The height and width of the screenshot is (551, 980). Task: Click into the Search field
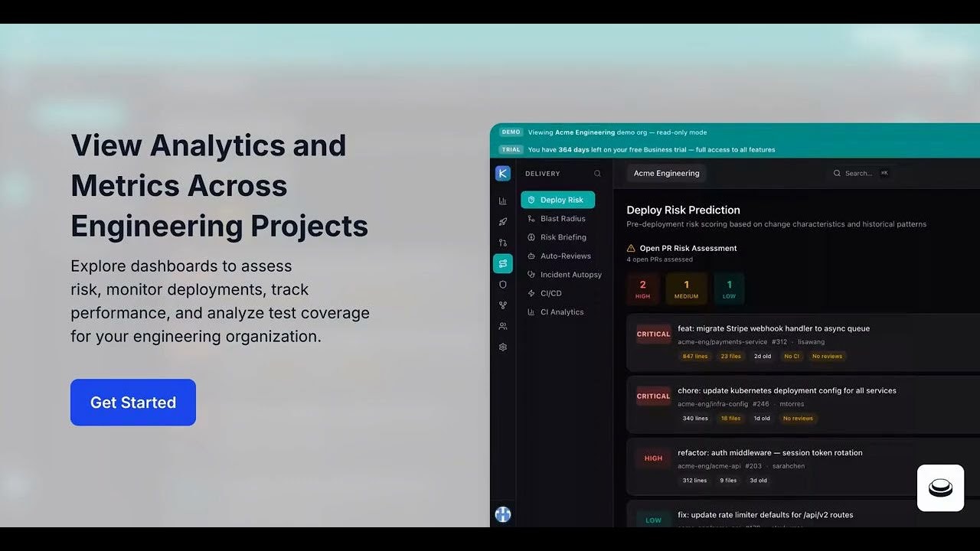click(x=861, y=173)
